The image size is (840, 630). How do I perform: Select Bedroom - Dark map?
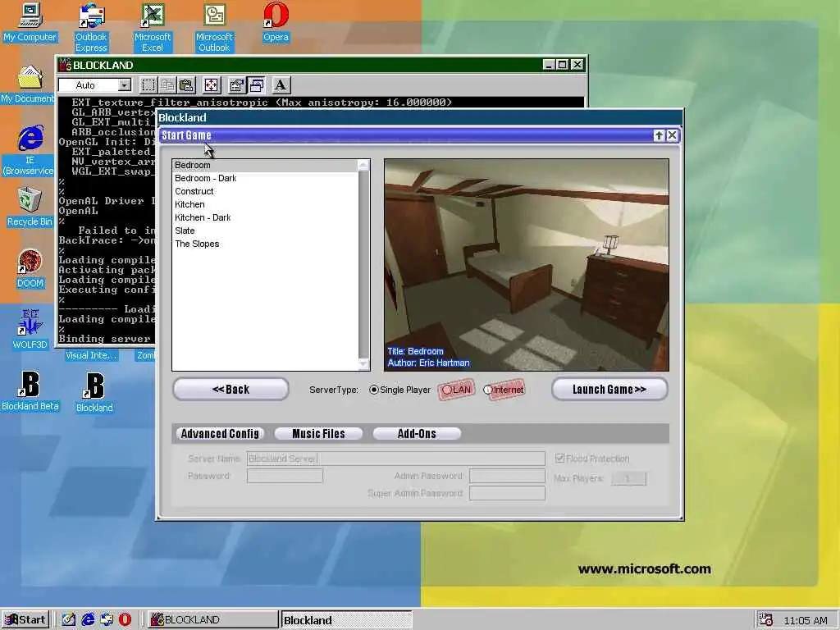click(x=265, y=178)
